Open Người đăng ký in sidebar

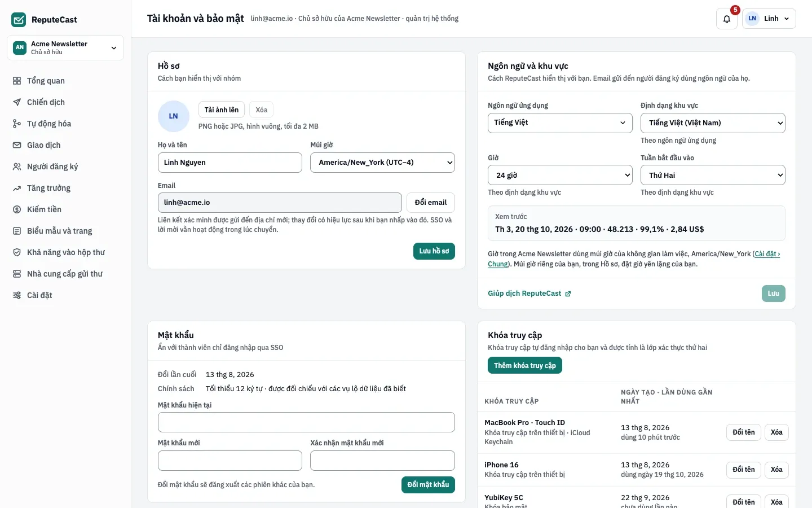tap(65, 167)
